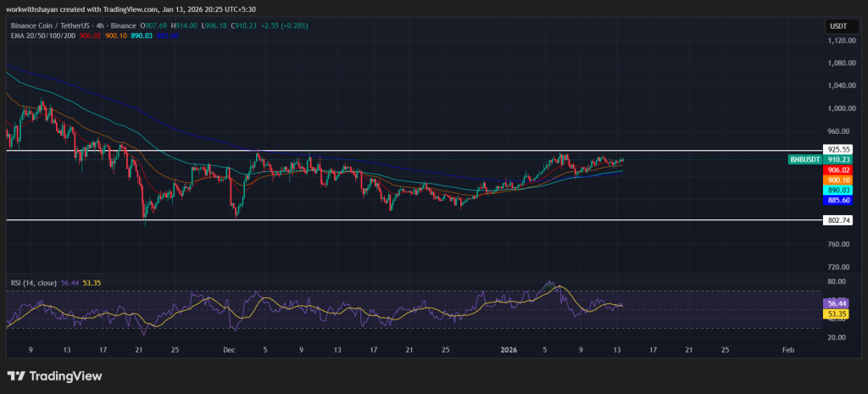Click the 2026 marker on the time axis
Viewport: 868px width, 394px height.
[509, 349]
